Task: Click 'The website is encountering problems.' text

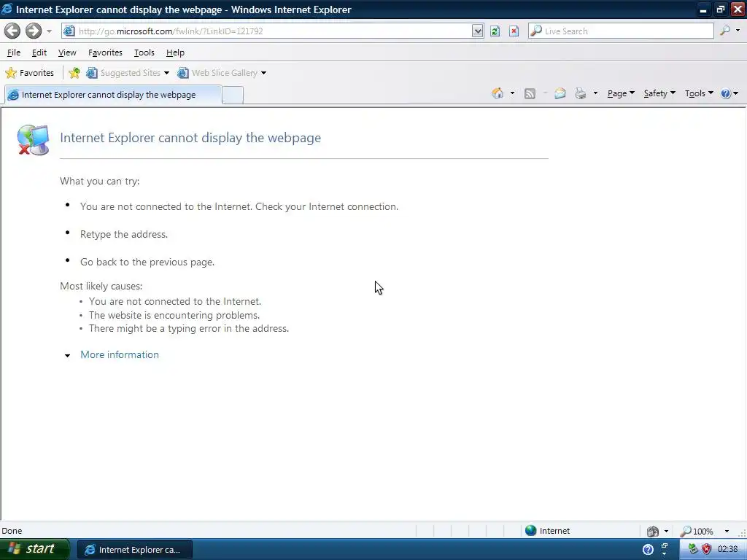Action: point(174,315)
